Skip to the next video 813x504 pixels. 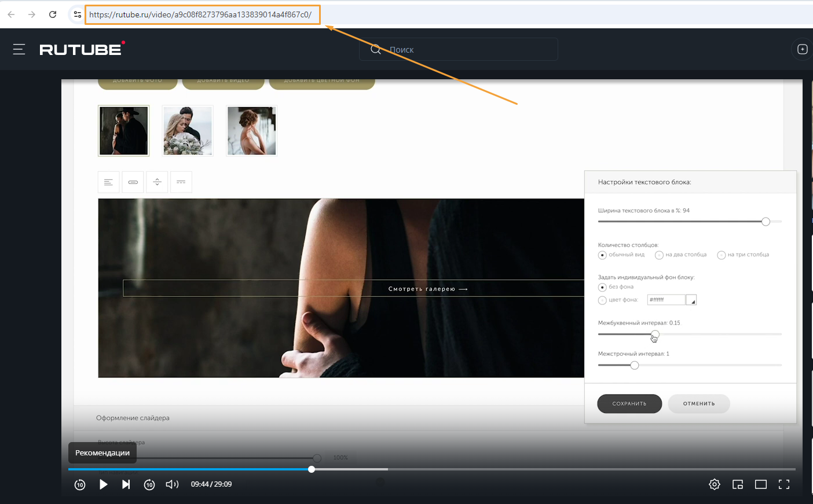click(126, 484)
